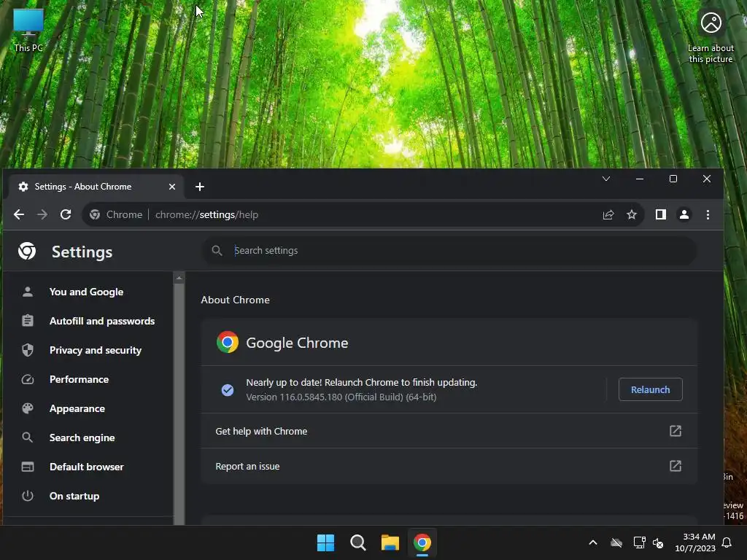
Task: Toggle the Chrome side panel icon
Action: tap(661, 215)
